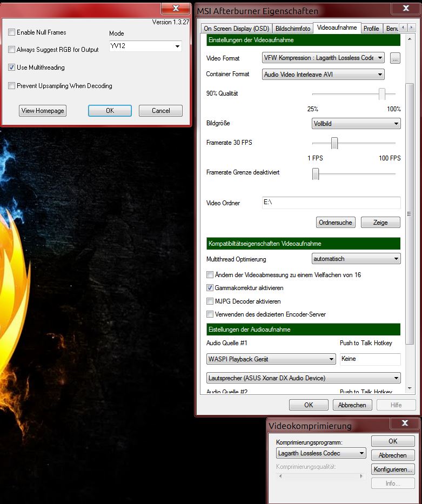Open the Bildgröße dropdown set to Vollbild
Viewport: 422px width, 504px height.
click(356, 123)
